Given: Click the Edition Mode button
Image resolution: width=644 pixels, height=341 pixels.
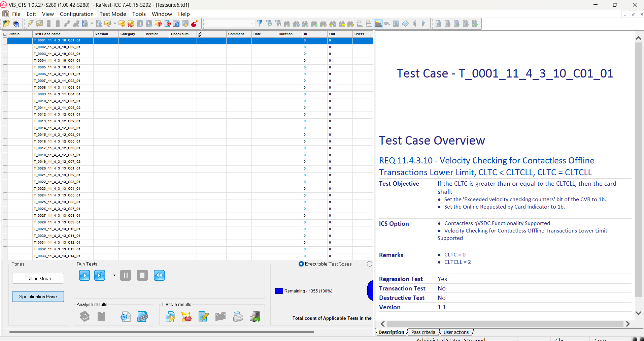Looking at the screenshot, I should (x=38, y=278).
